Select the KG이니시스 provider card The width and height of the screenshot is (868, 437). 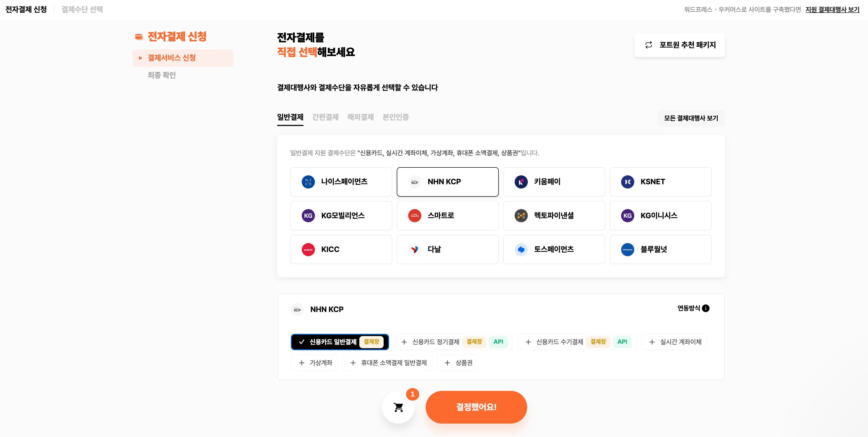pos(660,216)
